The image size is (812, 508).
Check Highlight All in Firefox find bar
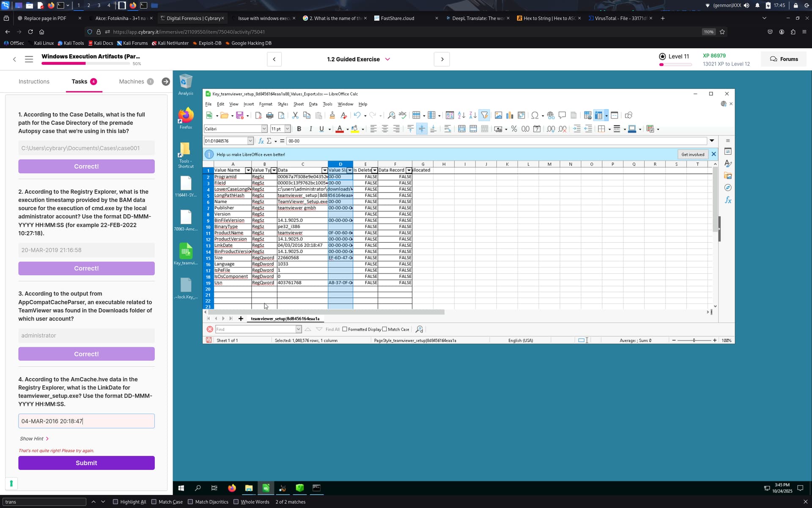(x=115, y=502)
